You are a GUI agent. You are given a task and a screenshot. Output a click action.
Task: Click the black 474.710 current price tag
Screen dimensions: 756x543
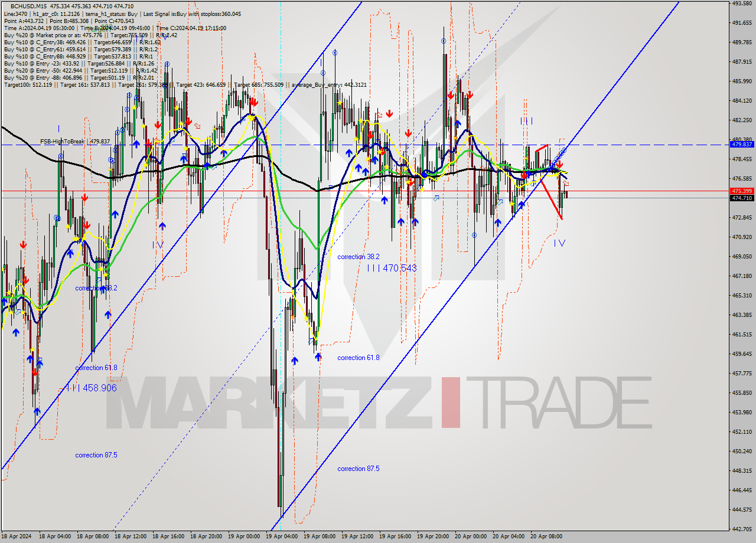(742, 198)
